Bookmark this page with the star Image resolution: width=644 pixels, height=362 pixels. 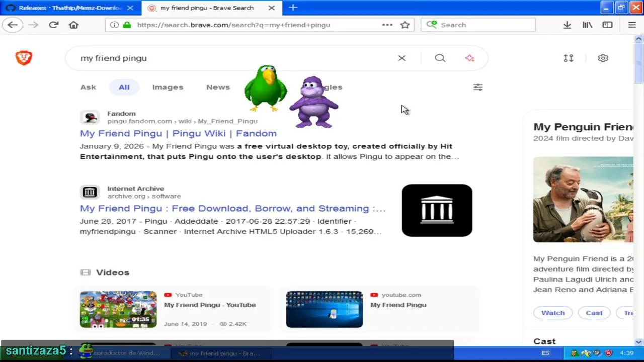tap(405, 25)
